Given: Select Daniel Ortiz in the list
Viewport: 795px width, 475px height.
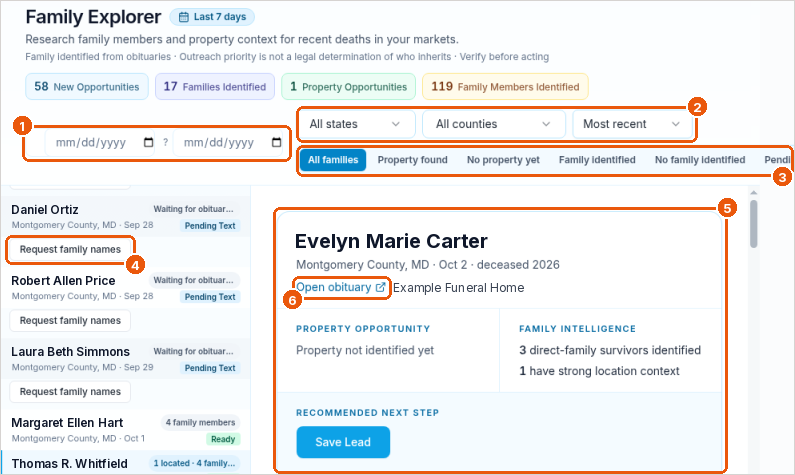Looking at the screenshot, I should click(x=125, y=216).
